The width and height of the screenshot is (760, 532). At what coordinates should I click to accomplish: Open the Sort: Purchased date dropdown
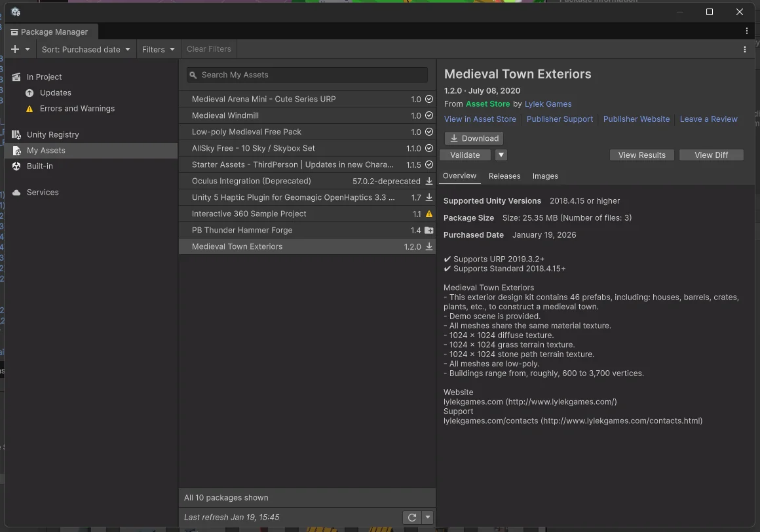[86, 49]
